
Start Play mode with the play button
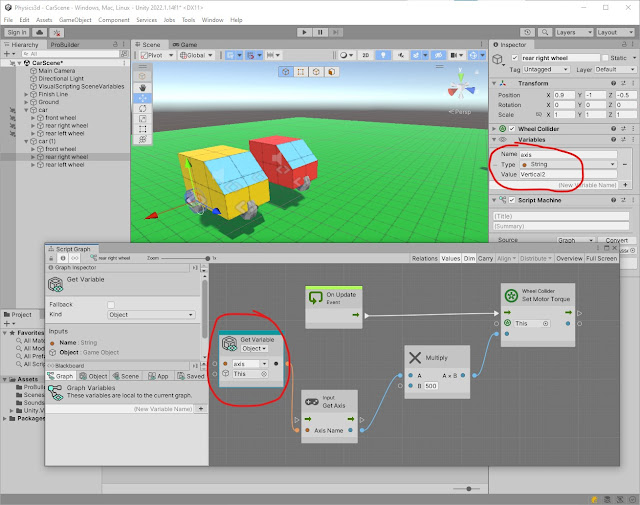tap(304, 32)
